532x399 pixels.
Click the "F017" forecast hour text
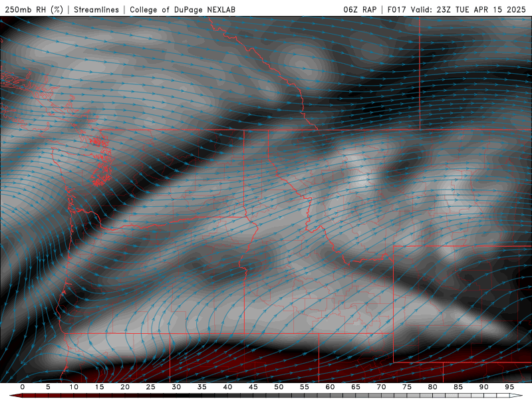396,9
